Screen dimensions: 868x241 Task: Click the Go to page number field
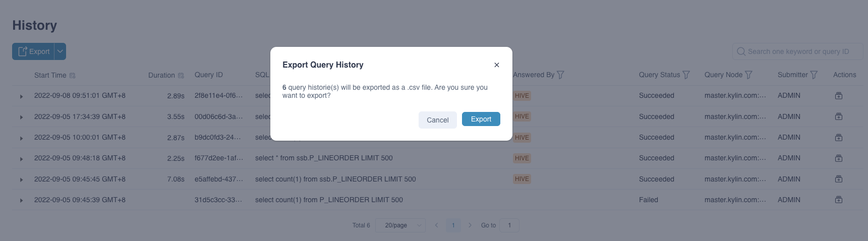click(x=509, y=225)
